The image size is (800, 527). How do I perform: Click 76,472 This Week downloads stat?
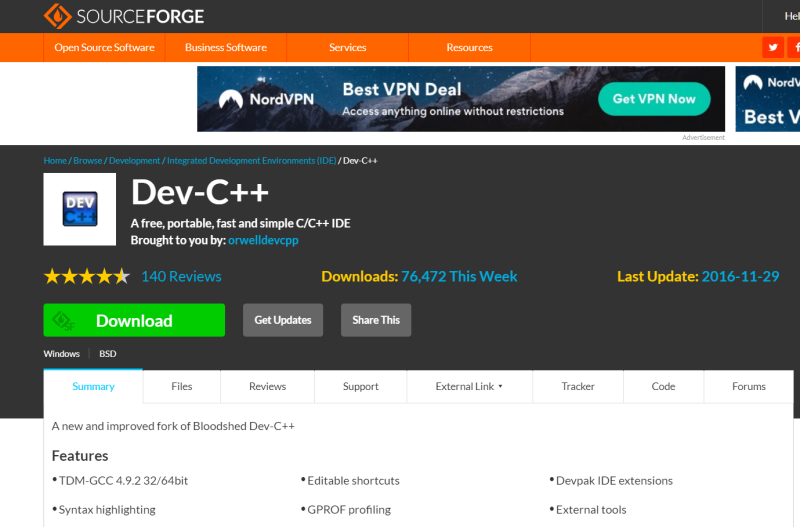pos(459,277)
